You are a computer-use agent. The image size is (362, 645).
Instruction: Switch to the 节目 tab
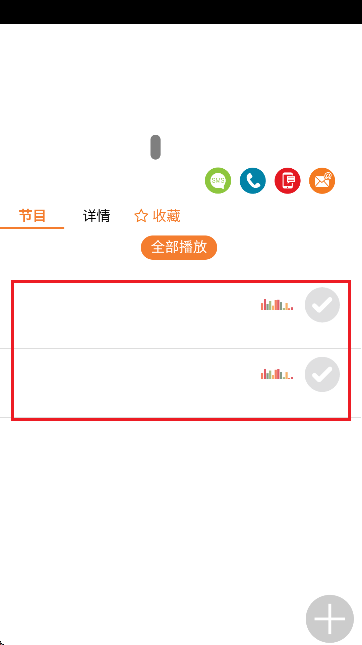[x=32, y=216]
